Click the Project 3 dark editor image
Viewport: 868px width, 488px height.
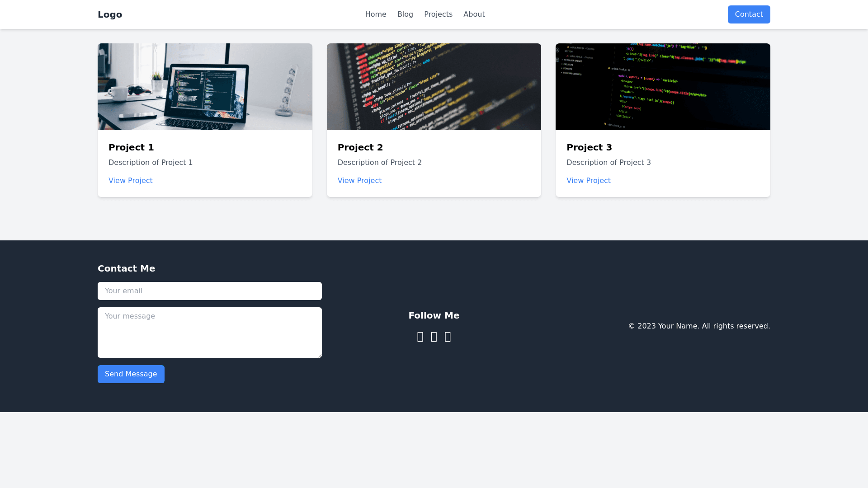[663, 87]
